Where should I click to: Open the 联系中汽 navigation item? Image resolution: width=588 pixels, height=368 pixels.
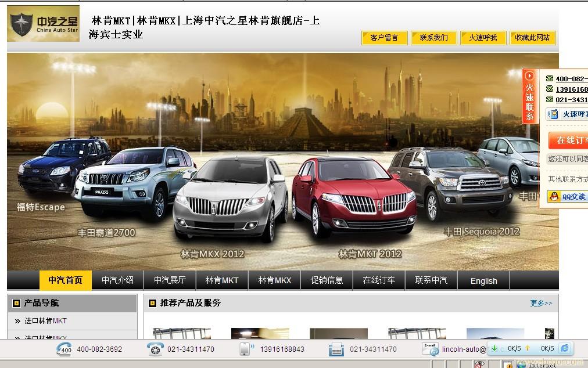(431, 280)
